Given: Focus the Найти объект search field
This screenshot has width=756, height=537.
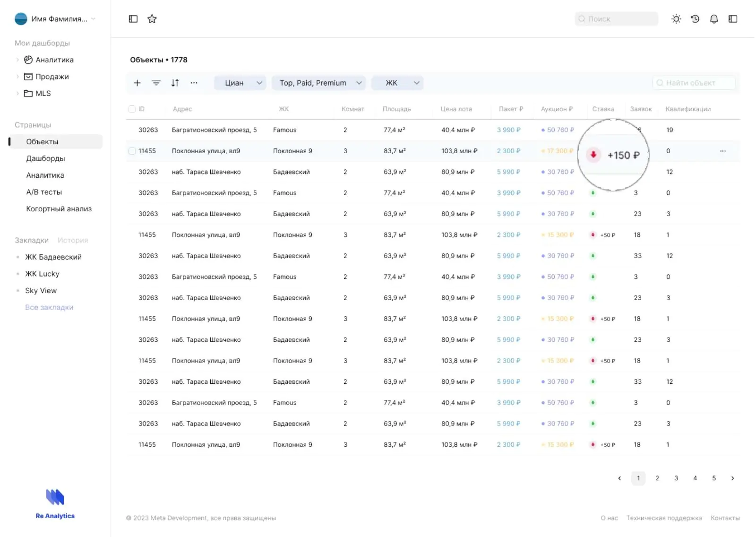Looking at the screenshot, I should pos(694,83).
